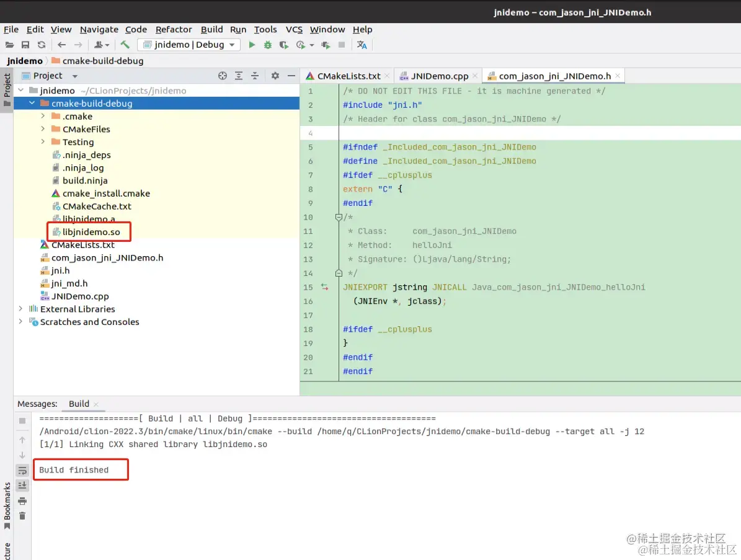Go forward using the right arrow icon
This screenshot has width=741, height=560.
[78, 45]
